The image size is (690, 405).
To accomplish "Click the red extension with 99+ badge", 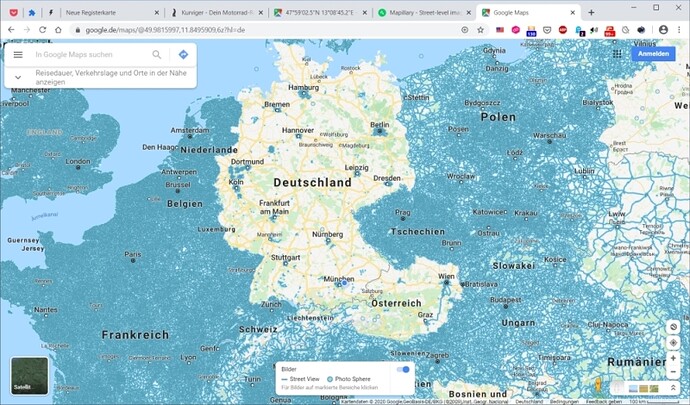I will coord(610,30).
